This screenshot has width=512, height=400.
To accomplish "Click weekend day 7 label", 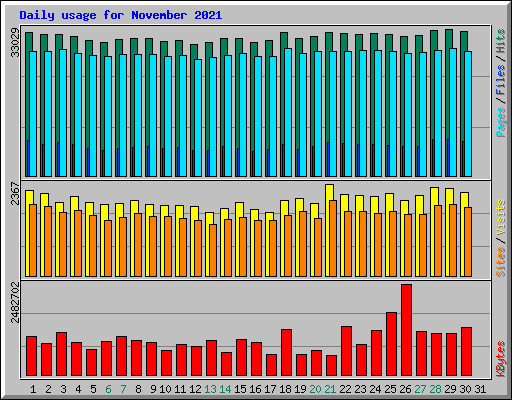I will [x=123, y=389].
